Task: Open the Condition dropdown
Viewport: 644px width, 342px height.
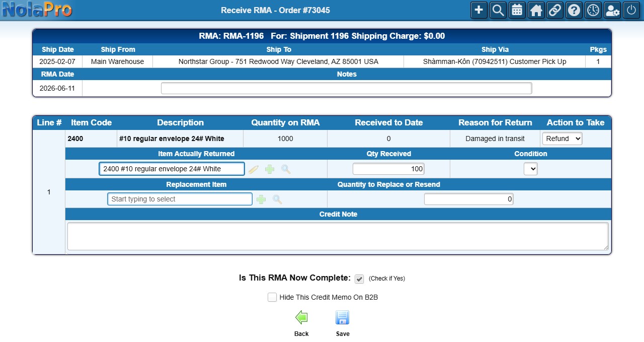Action: pos(531,169)
